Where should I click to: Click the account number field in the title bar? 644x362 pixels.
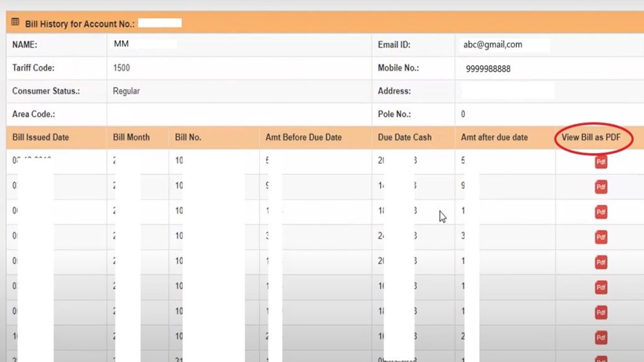pos(160,23)
